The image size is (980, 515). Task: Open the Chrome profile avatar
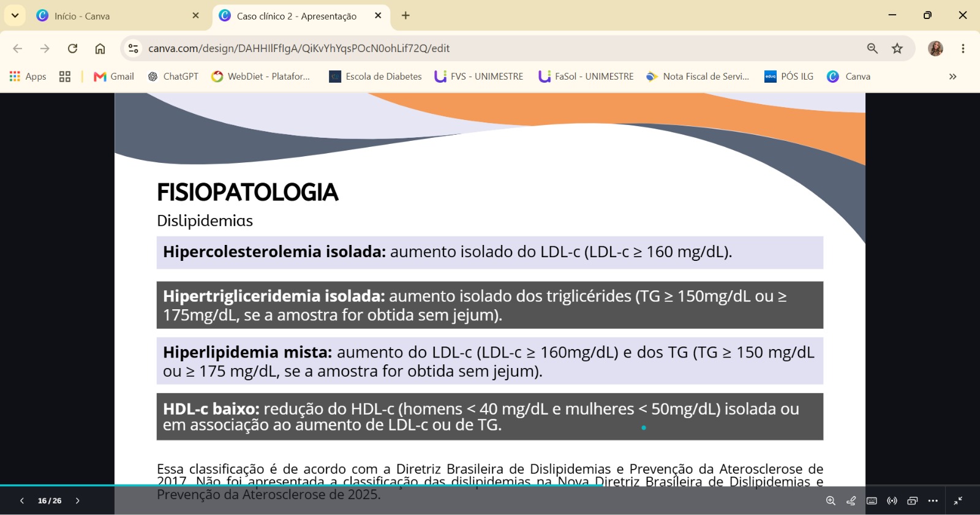935,48
